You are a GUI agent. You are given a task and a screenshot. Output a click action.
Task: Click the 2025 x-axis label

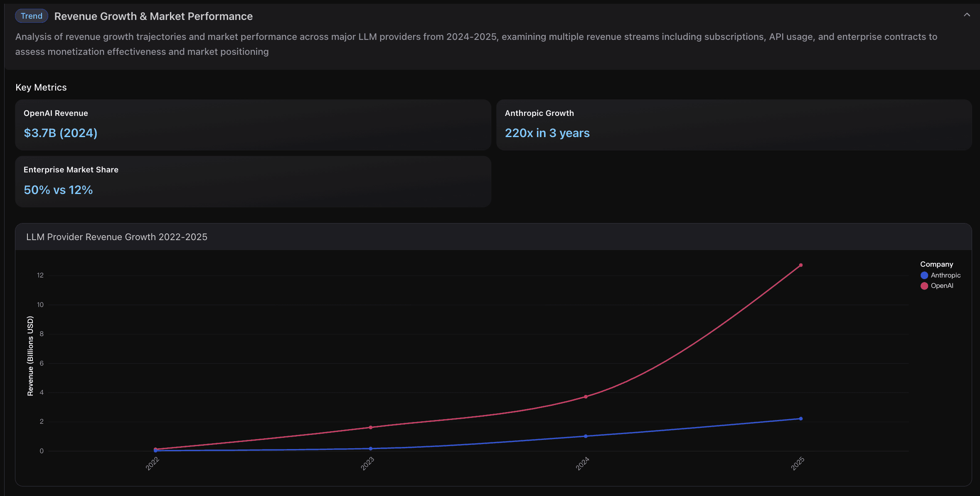pos(798,464)
